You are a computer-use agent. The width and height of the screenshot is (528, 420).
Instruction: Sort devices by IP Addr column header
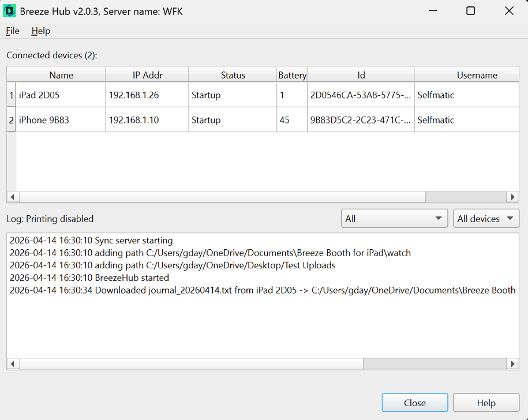tap(147, 75)
